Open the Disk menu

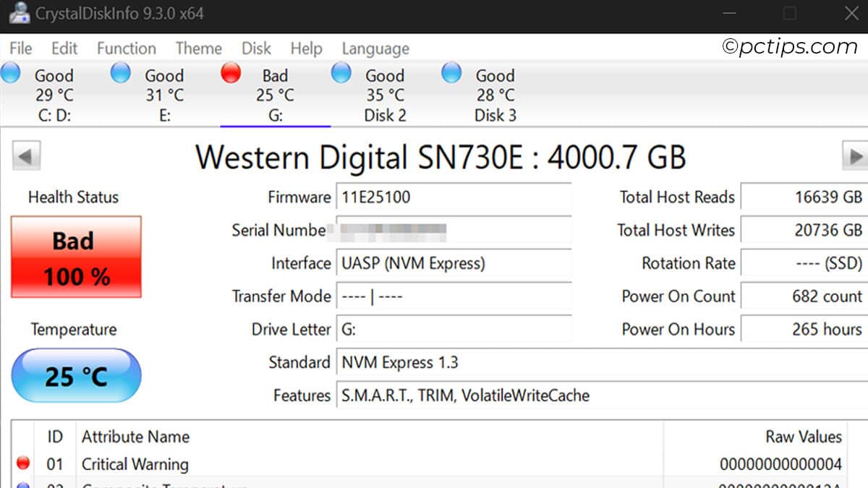tap(256, 48)
